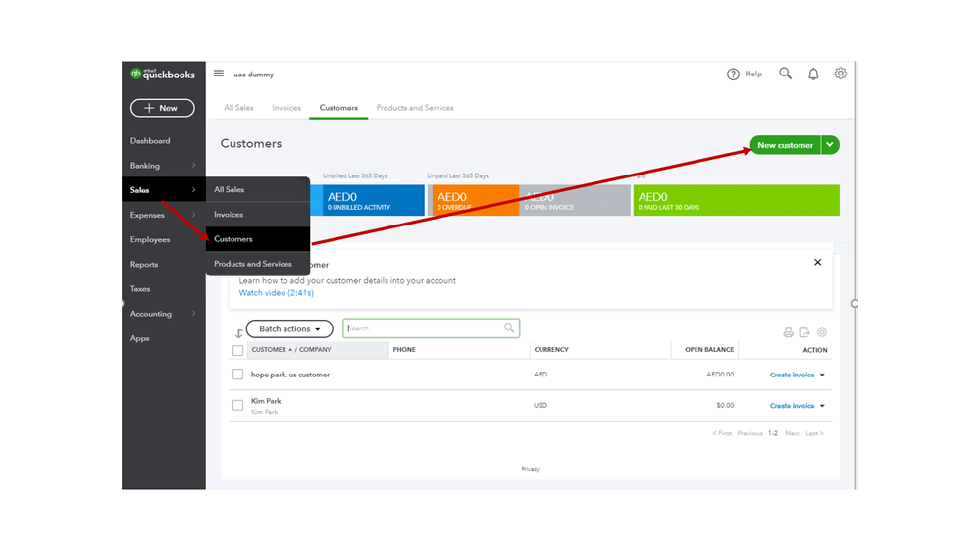Screen dimensions: 980x551
Task: Click the QuickBooks logo
Action: (163, 75)
